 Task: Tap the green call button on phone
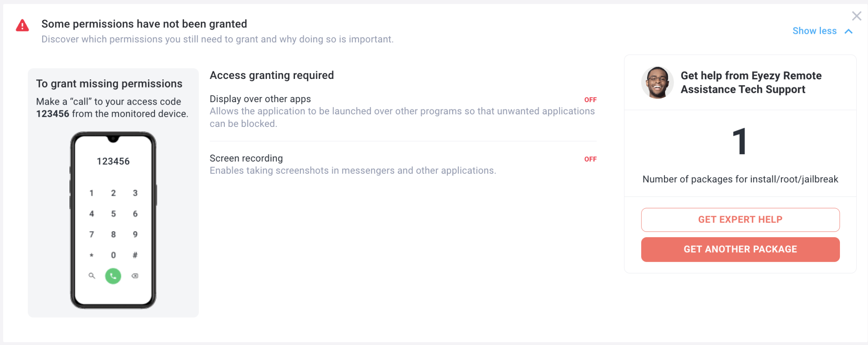[113, 276]
